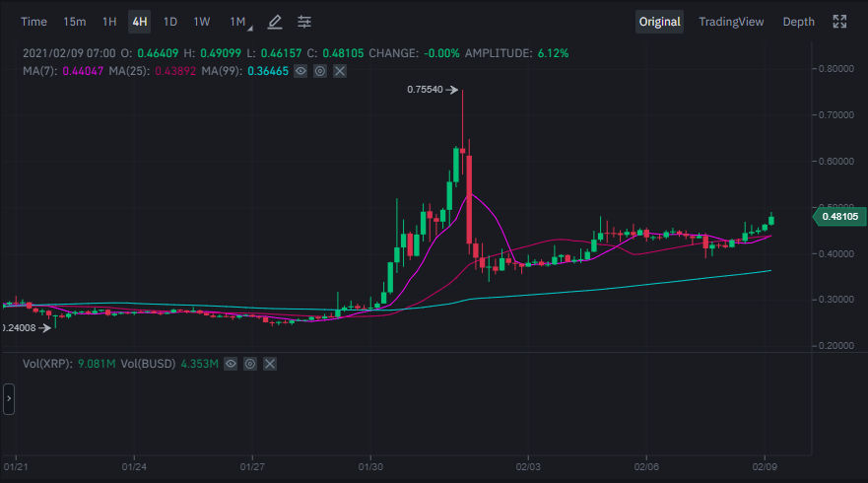Image resolution: width=868 pixels, height=483 pixels.
Task: Click the AMPLITUDE 6.12% value
Action: (553, 53)
